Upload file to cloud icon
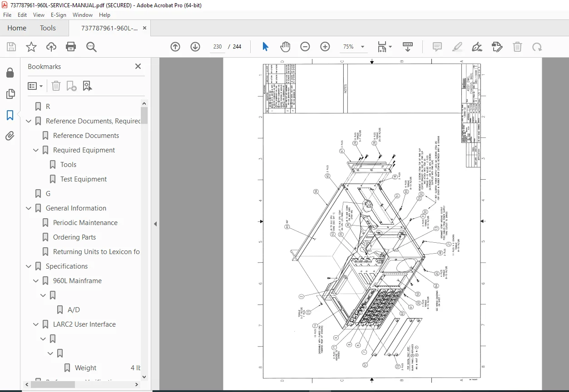569x392 pixels. (51, 47)
